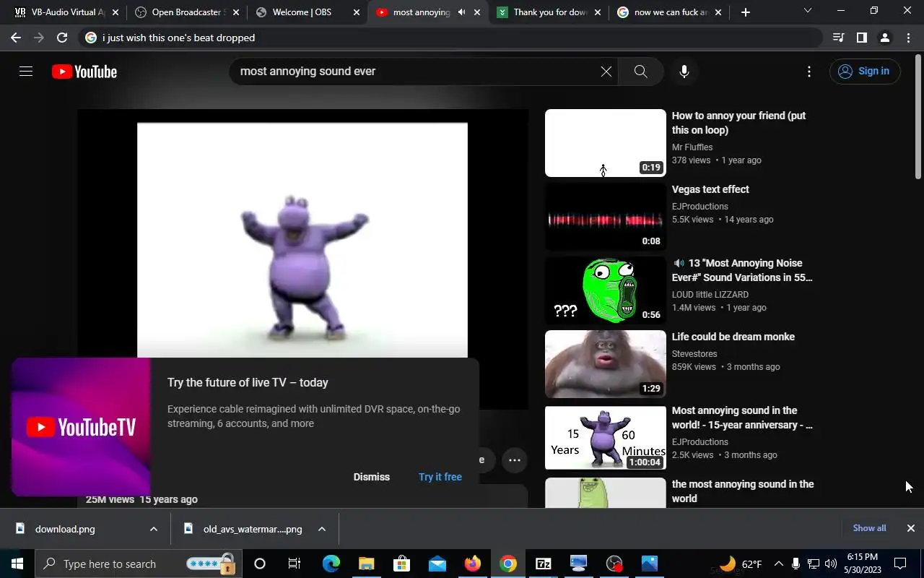The width and height of the screenshot is (924, 578).
Task: Mute the most annoying tab audio icon
Action: click(x=461, y=12)
